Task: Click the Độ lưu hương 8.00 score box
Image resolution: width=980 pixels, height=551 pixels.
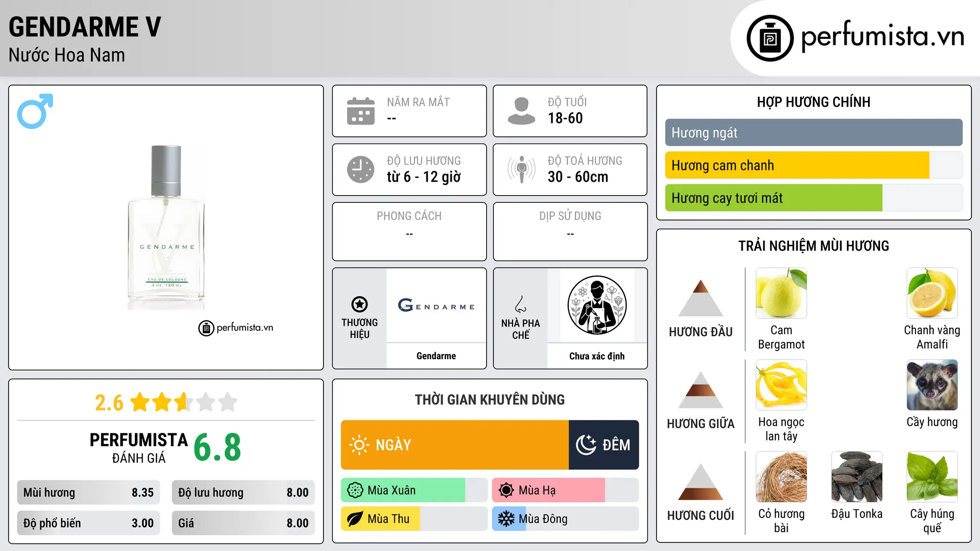Action: (243, 493)
